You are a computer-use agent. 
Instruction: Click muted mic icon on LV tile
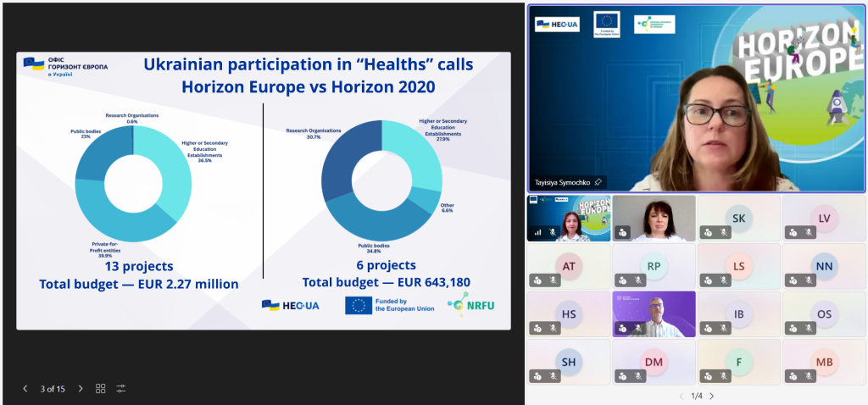pos(808,233)
